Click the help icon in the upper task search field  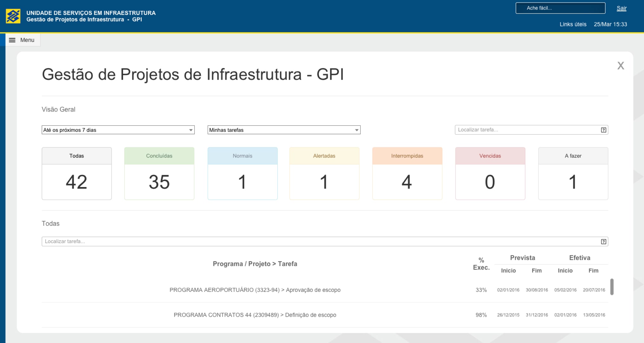[x=603, y=130]
